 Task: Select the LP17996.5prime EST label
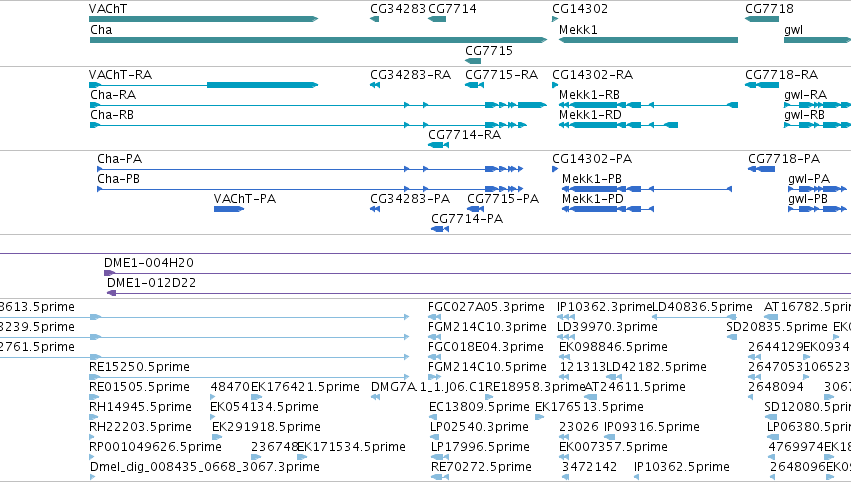point(480,447)
